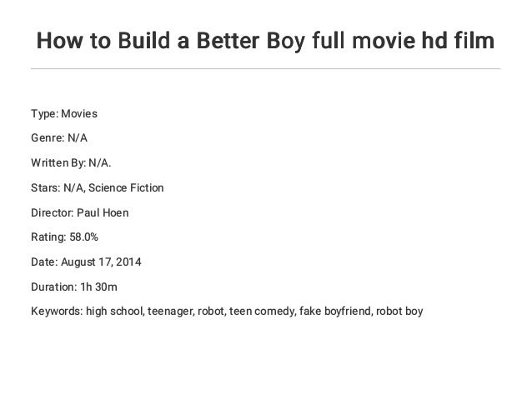Image resolution: width=532 pixels, height=399 pixels.
Task: Click the page title heading text
Action: 265,41
